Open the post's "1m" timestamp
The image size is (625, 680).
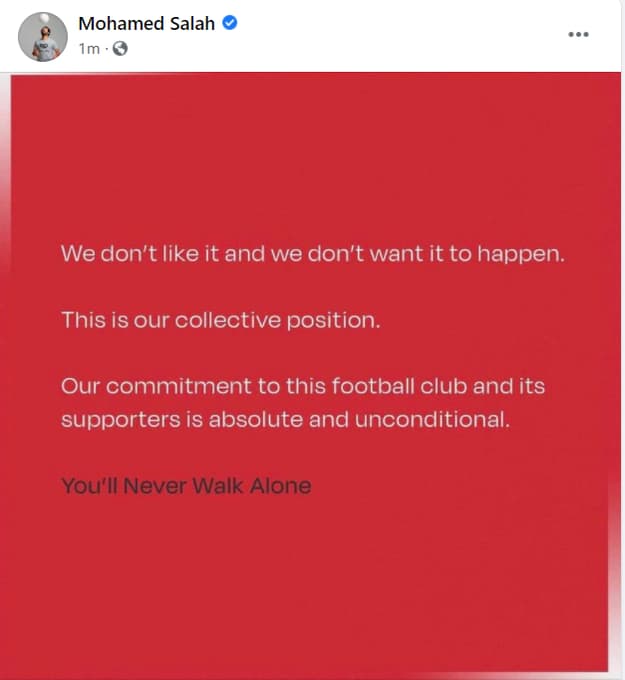(x=89, y=48)
